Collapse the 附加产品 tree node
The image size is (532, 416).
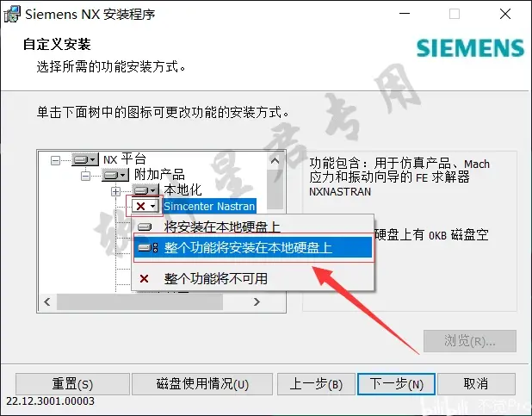[x=85, y=176]
